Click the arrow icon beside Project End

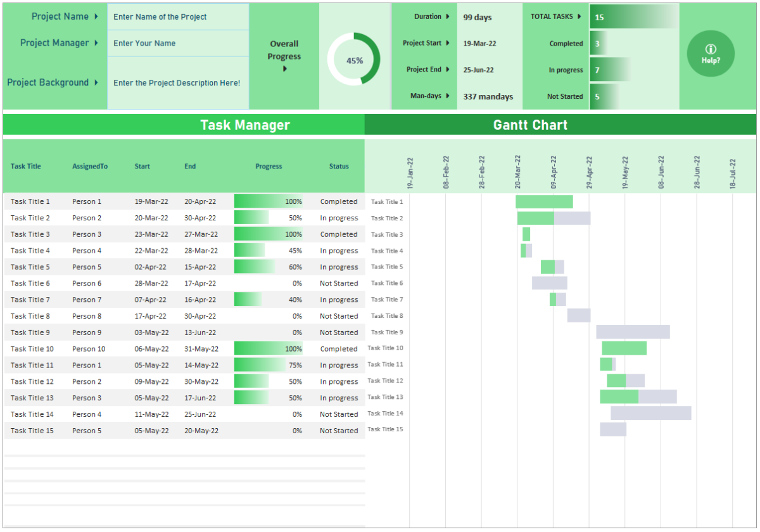[447, 70]
